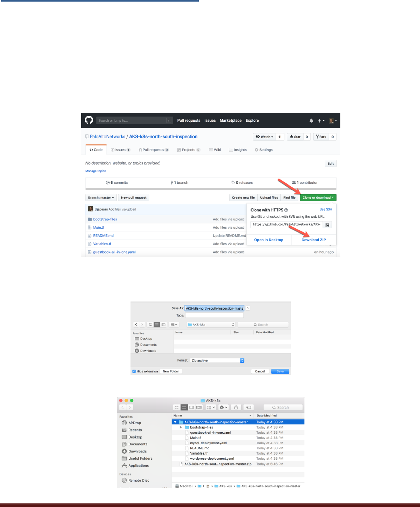Viewport: 420px width, 507px height.
Task: Switch save dialog to column view
Action: [163, 325]
